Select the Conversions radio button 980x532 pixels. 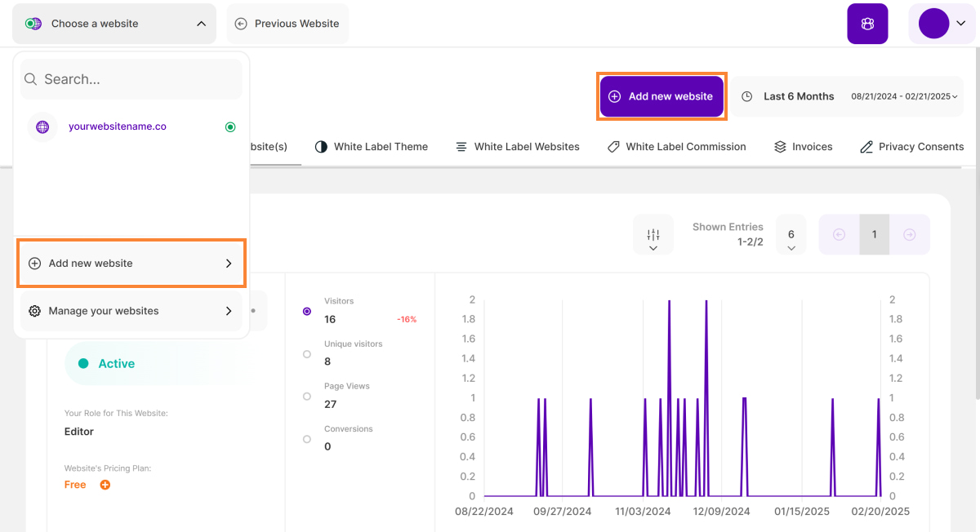[x=307, y=439]
